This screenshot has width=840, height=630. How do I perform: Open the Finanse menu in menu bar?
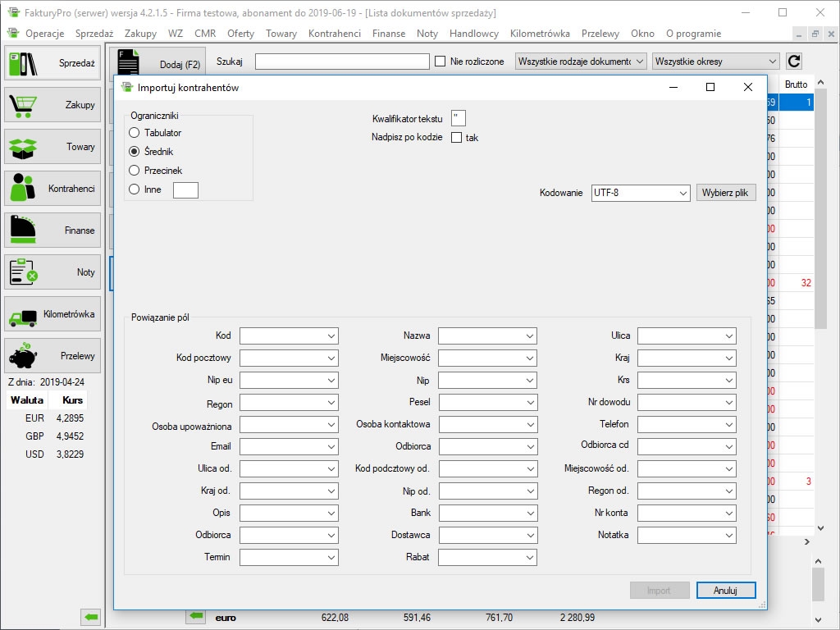coord(388,34)
